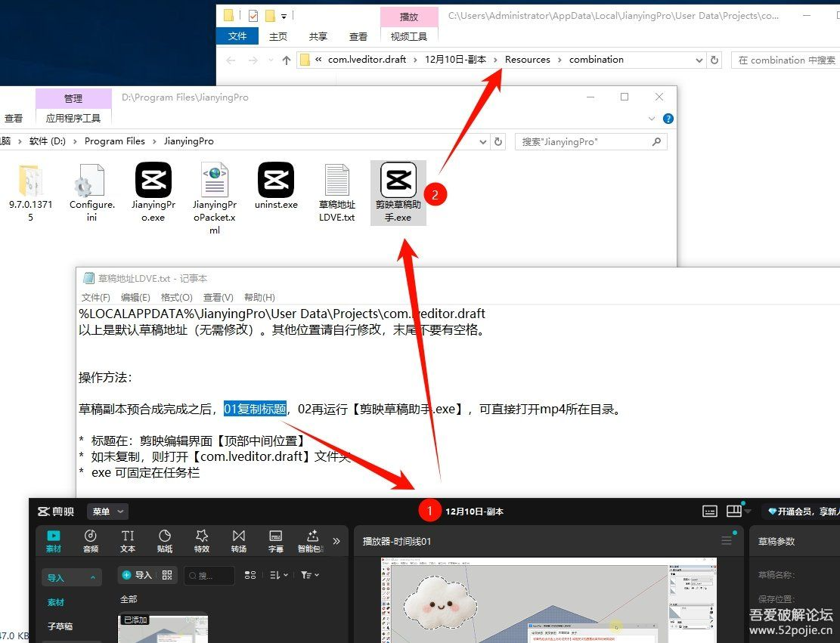The image size is (840, 643).
Task: Refresh the JianyingPro folder view
Action: click(x=498, y=141)
